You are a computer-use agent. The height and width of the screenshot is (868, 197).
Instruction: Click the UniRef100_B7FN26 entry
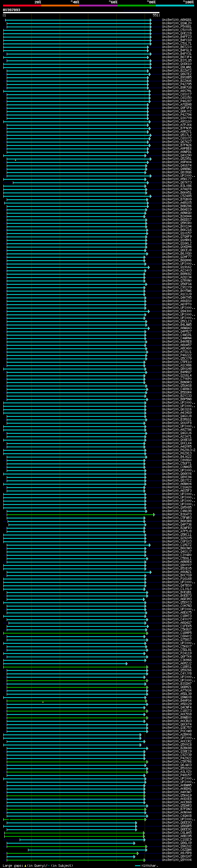pos(176,145)
